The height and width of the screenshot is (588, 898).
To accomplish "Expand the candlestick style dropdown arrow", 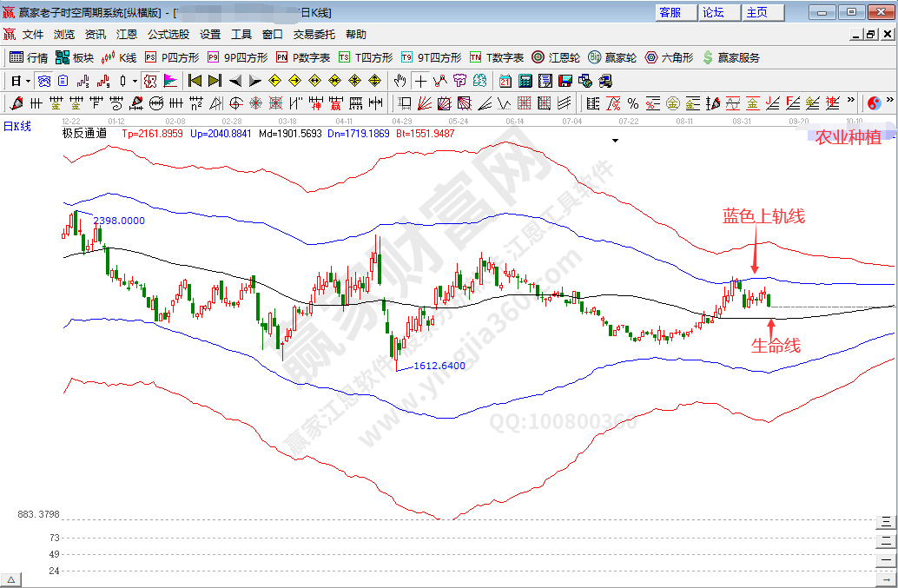I will pyautogui.click(x=134, y=81).
